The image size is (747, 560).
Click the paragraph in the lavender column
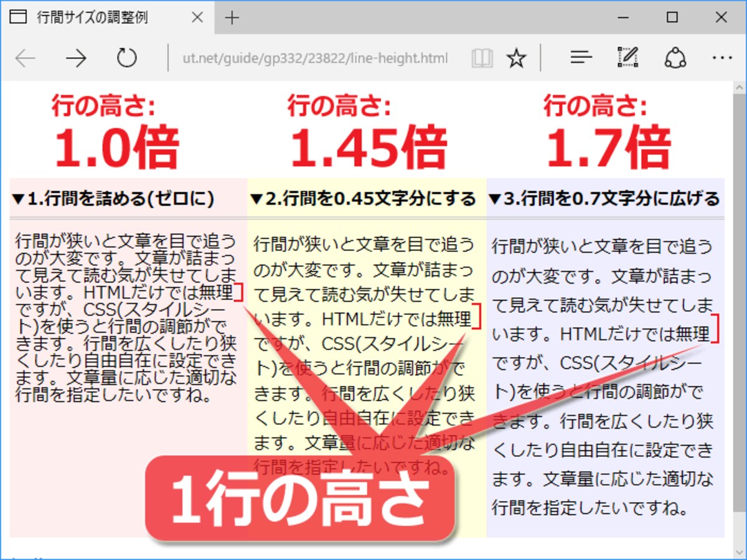tap(603, 377)
